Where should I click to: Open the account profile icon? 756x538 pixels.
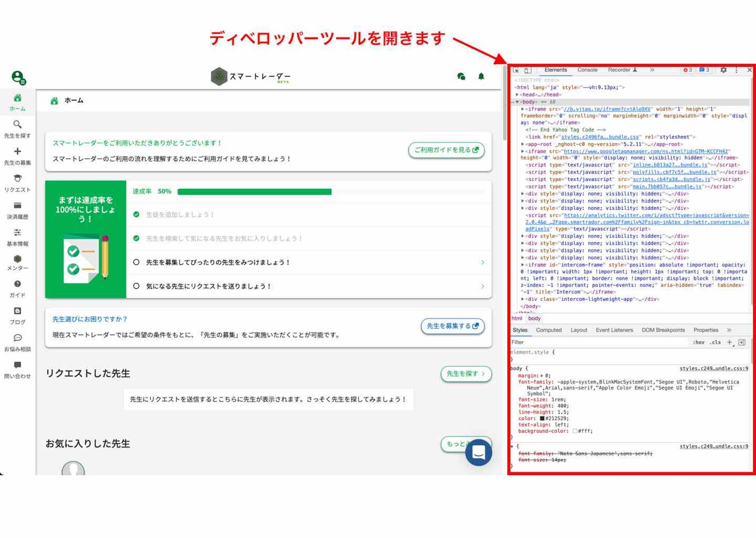coord(18,78)
